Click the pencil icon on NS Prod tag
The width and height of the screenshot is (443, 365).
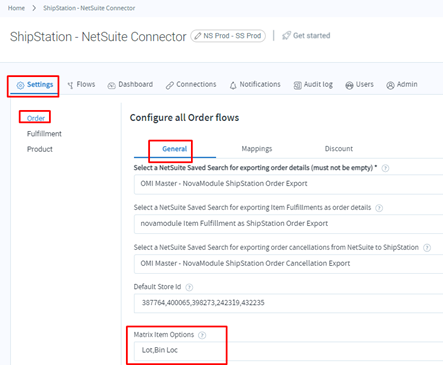198,36
